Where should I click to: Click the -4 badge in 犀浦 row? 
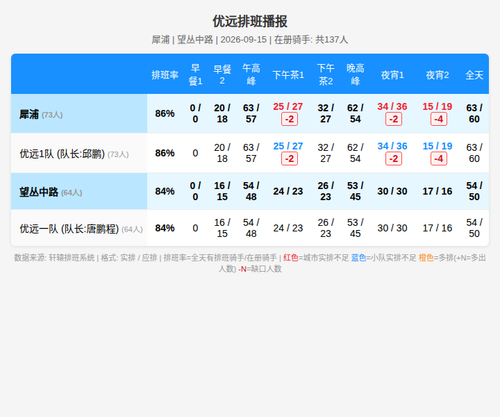pyautogui.click(x=439, y=119)
